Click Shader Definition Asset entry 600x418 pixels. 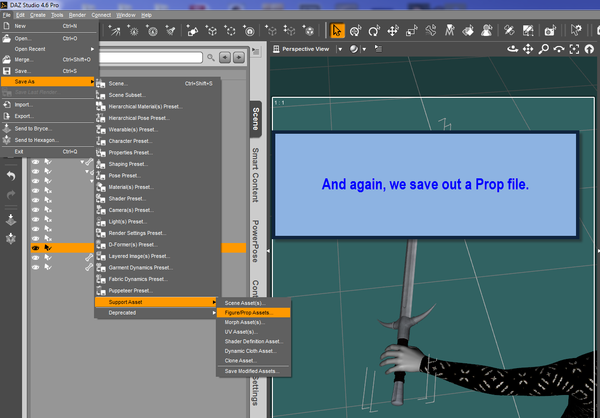[x=253, y=341]
